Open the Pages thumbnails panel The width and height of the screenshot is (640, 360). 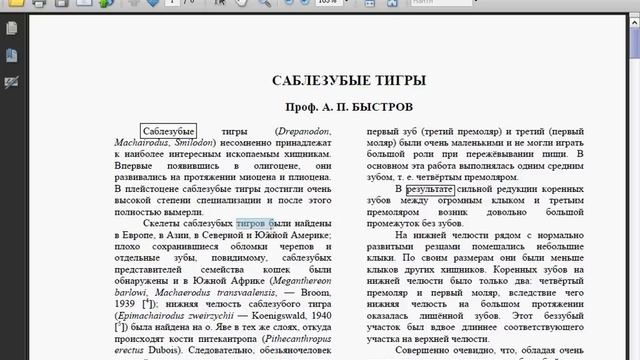[11, 28]
